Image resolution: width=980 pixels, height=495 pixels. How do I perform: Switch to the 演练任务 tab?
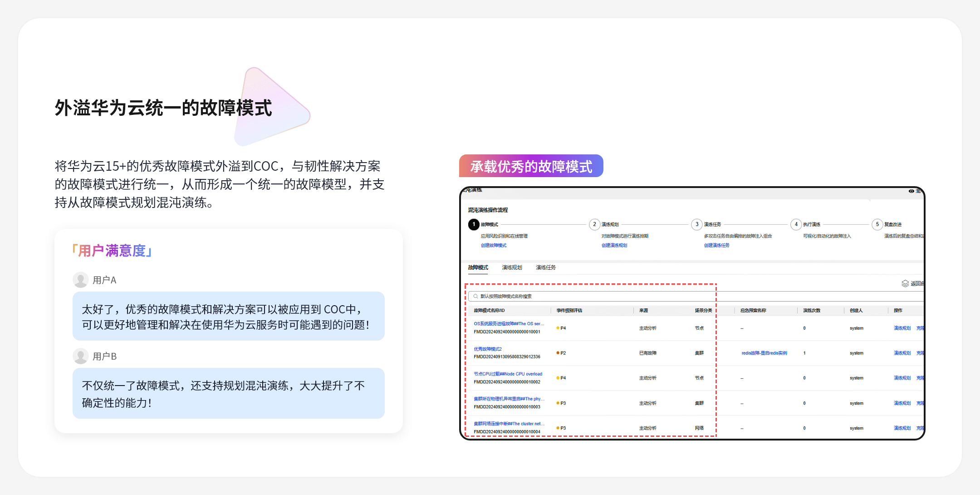coord(546,267)
